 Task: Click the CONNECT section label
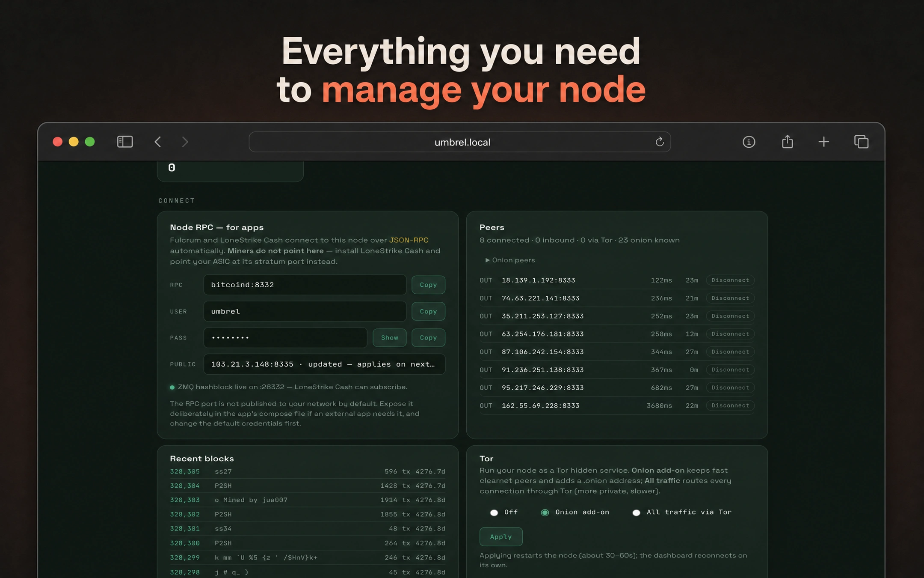[177, 200]
